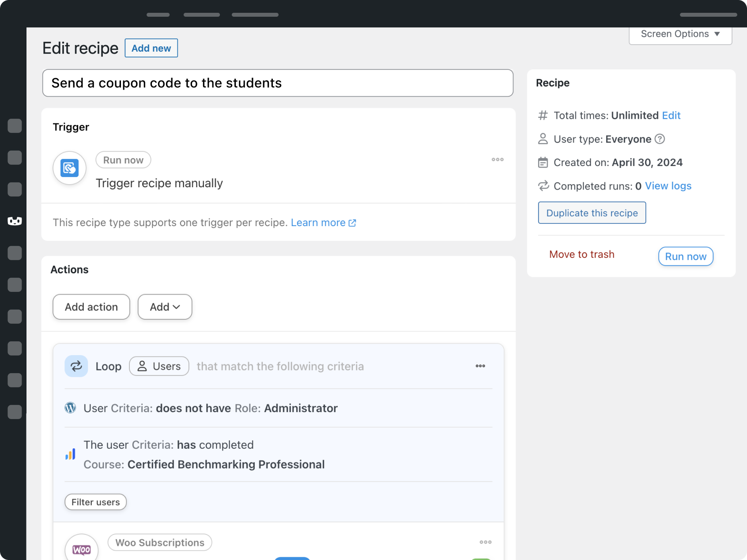Click Move to trash link
Screen dimensions: 747x560
(581, 254)
